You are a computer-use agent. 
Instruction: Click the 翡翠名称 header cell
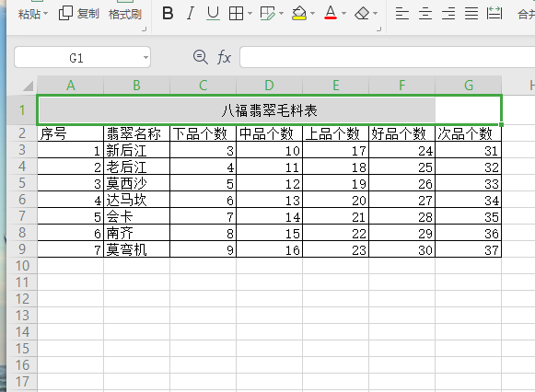(x=136, y=133)
